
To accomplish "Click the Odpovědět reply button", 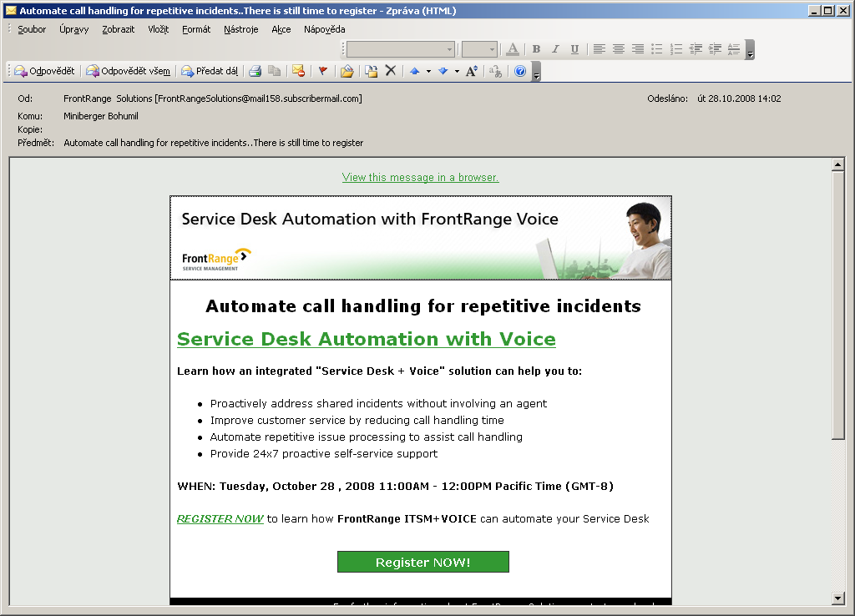I will point(45,71).
